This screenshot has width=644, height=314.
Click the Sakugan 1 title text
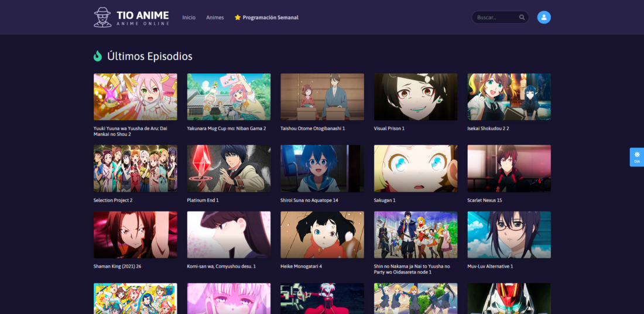coord(385,200)
